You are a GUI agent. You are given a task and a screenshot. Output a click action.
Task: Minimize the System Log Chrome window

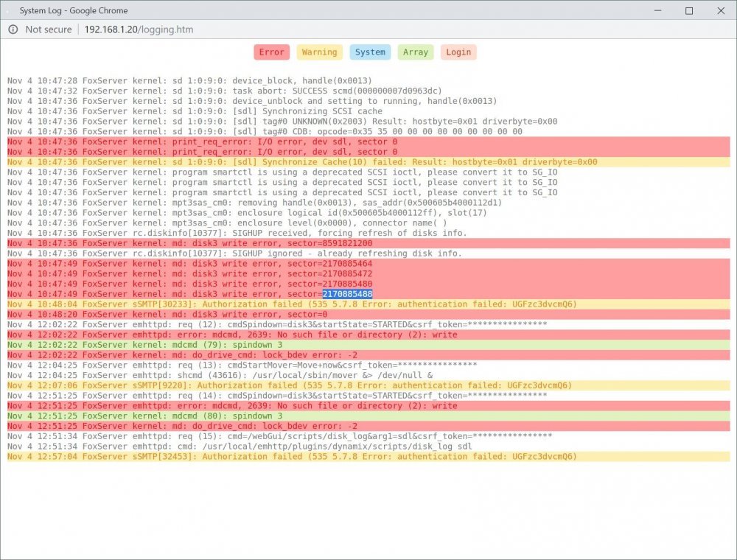point(657,10)
